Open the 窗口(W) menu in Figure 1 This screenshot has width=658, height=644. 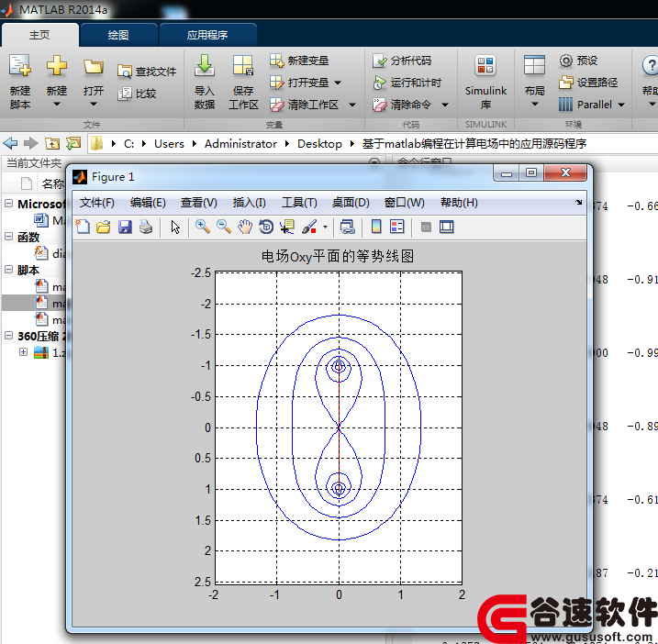point(404,203)
